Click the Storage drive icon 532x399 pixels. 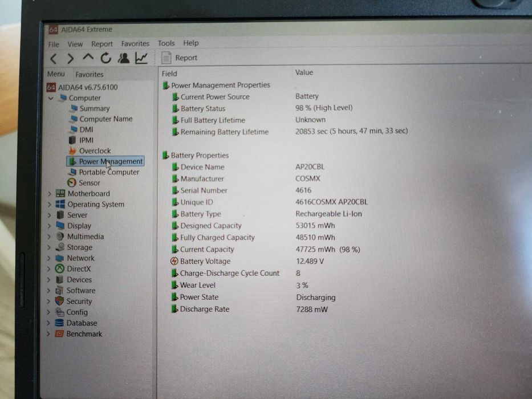[x=60, y=247]
